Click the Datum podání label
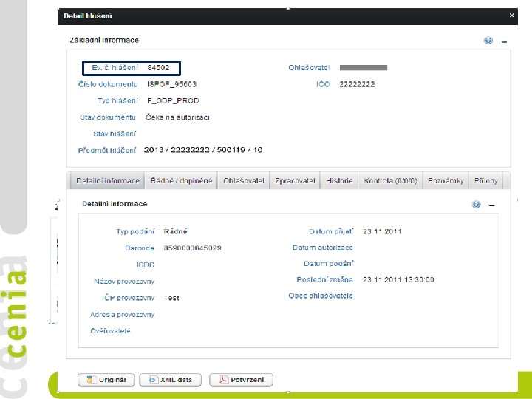This screenshot has height=399, width=532. coord(328,264)
